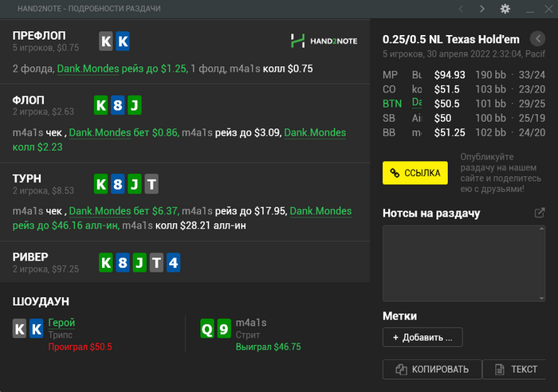Click the green J card on the flop
The height and width of the screenshot is (392, 558).
coord(135,105)
